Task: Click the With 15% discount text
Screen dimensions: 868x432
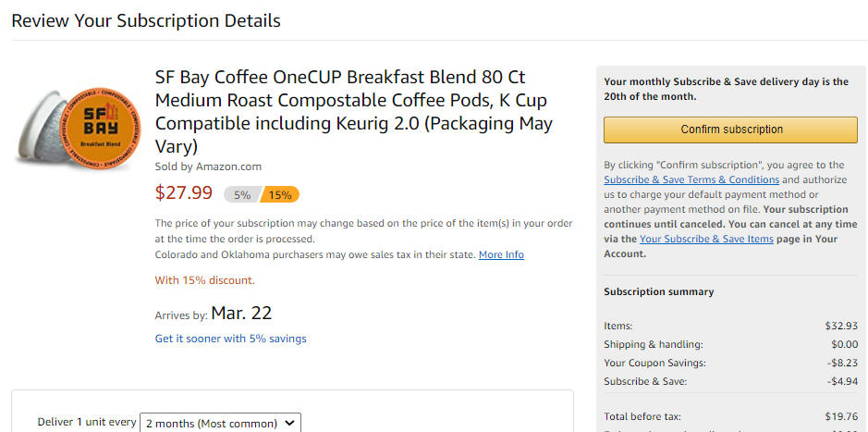Action: tap(204, 280)
